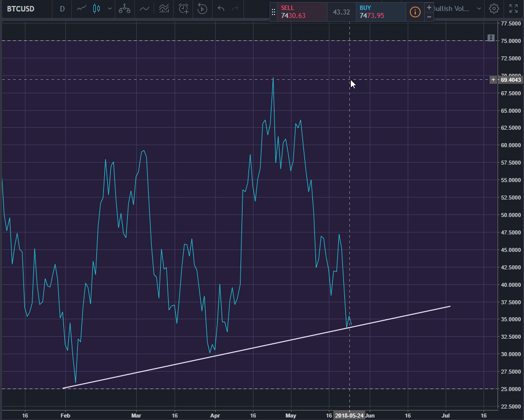Open the indicators wave icon
This screenshot has width=524, height=420.
(144, 8)
